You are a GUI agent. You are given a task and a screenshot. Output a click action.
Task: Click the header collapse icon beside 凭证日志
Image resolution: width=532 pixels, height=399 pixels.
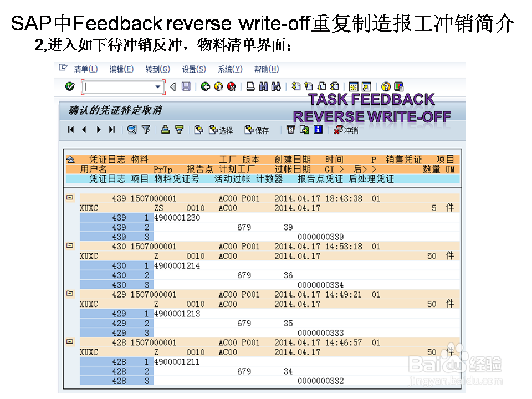(70, 159)
